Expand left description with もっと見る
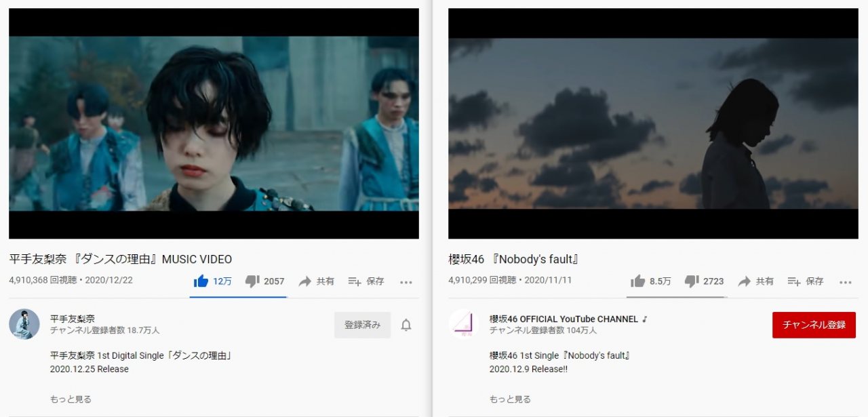This screenshot has height=417, width=868. pos(71,399)
